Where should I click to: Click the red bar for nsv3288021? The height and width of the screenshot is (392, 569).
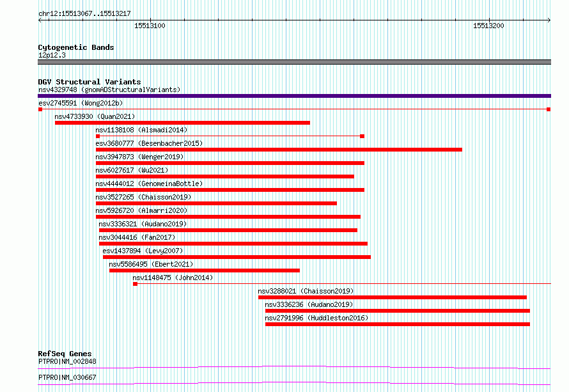click(393, 297)
